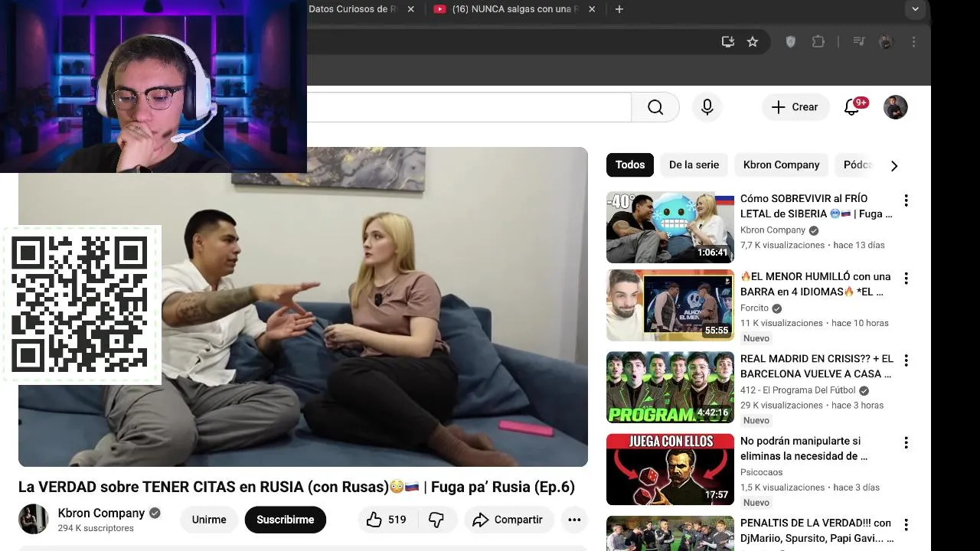Bookmark this page with the star icon
980x551 pixels.
pyautogui.click(x=753, y=42)
